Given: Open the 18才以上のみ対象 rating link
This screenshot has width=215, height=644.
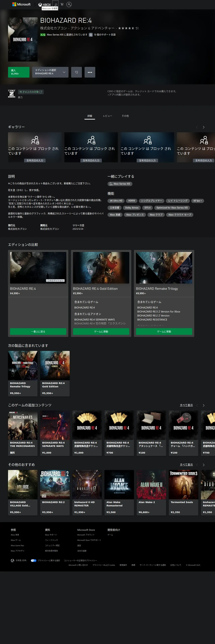Looking at the screenshot, I should coord(30,92).
